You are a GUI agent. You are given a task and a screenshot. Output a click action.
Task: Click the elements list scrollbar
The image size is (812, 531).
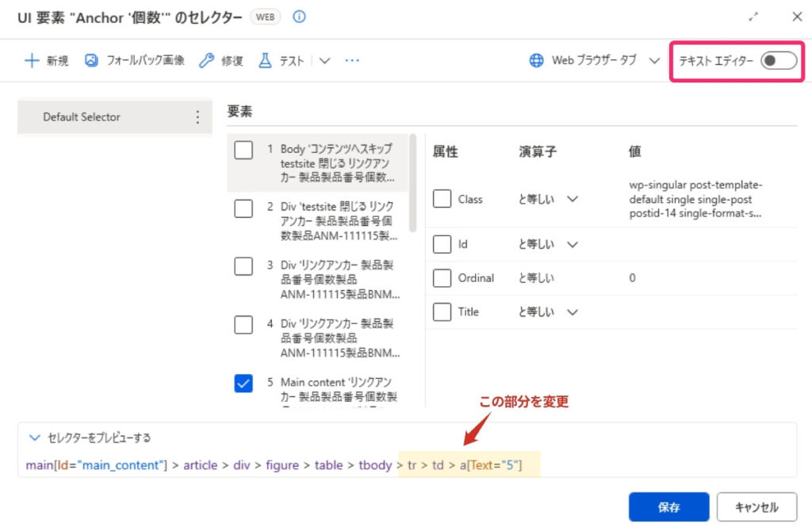pyautogui.click(x=412, y=183)
